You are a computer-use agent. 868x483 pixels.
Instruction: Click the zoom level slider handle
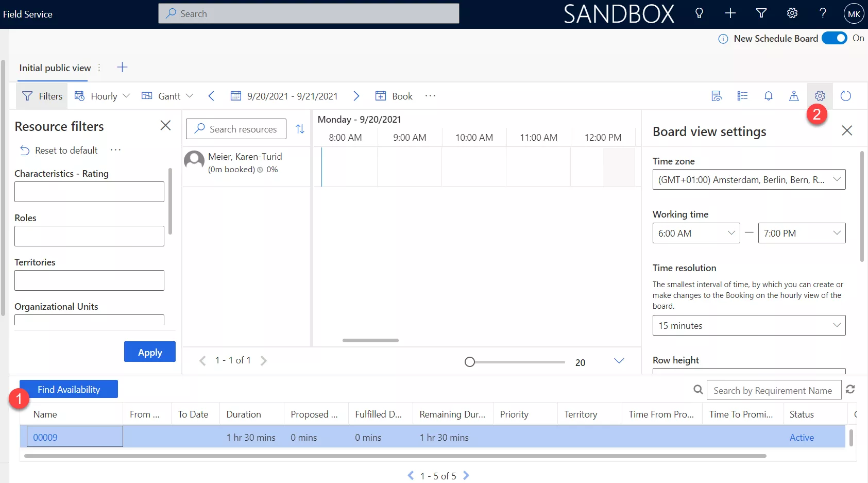469,362
